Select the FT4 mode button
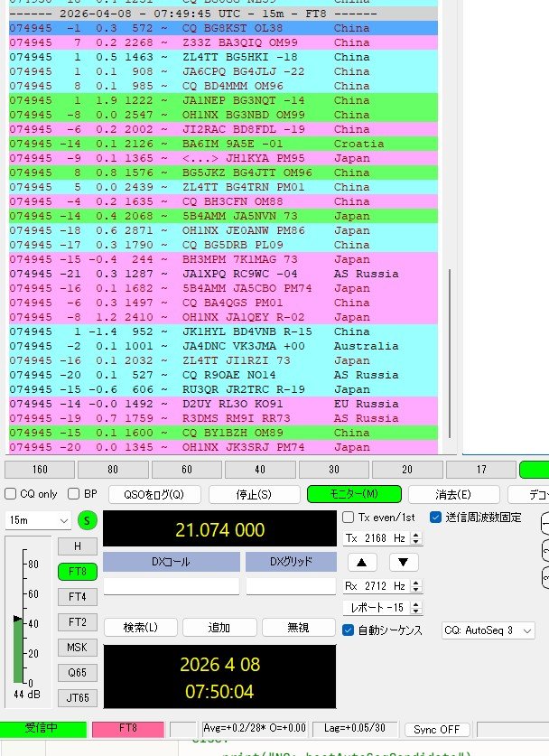549x756 pixels. coord(78,597)
